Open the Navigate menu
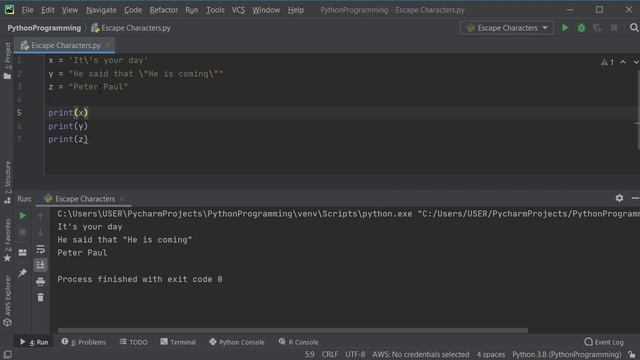 tap(101, 10)
